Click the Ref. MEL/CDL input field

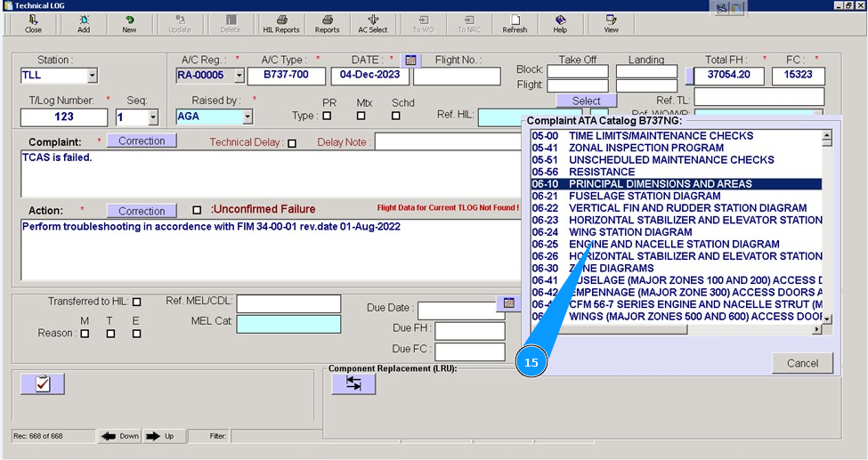pyautogui.click(x=289, y=303)
